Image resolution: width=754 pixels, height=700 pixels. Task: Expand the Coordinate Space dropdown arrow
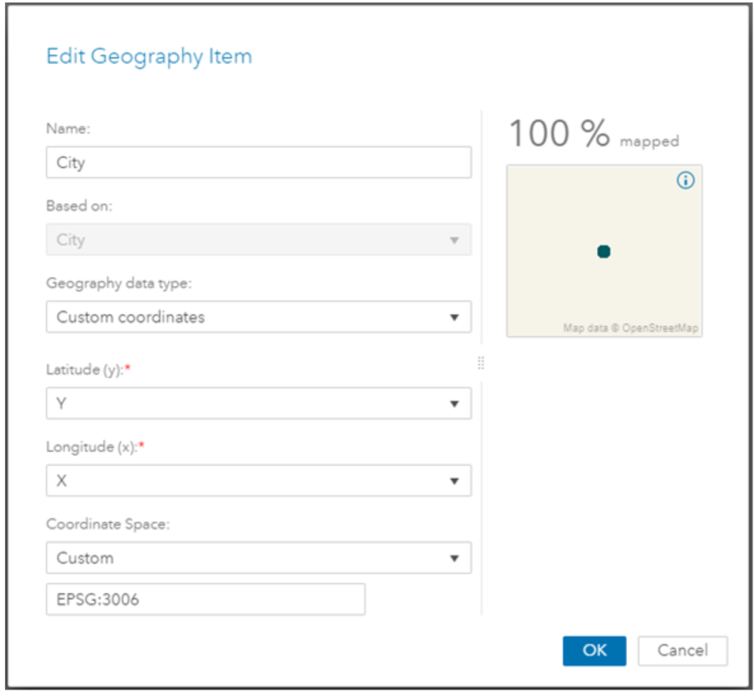coord(454,559)
